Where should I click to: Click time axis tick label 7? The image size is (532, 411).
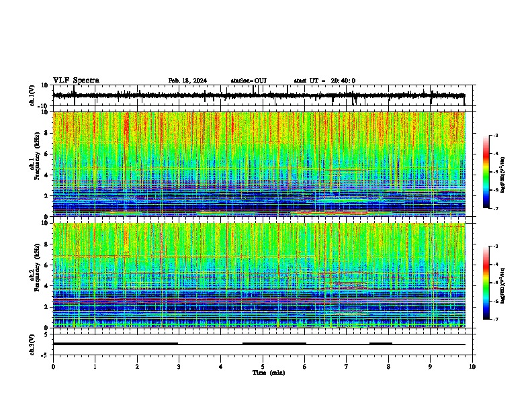(347, 367)
